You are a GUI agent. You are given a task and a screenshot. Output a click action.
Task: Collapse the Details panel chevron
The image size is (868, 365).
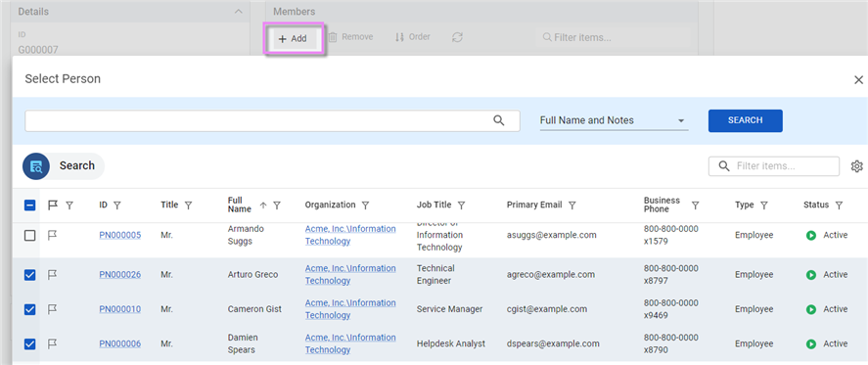(239, 12)
